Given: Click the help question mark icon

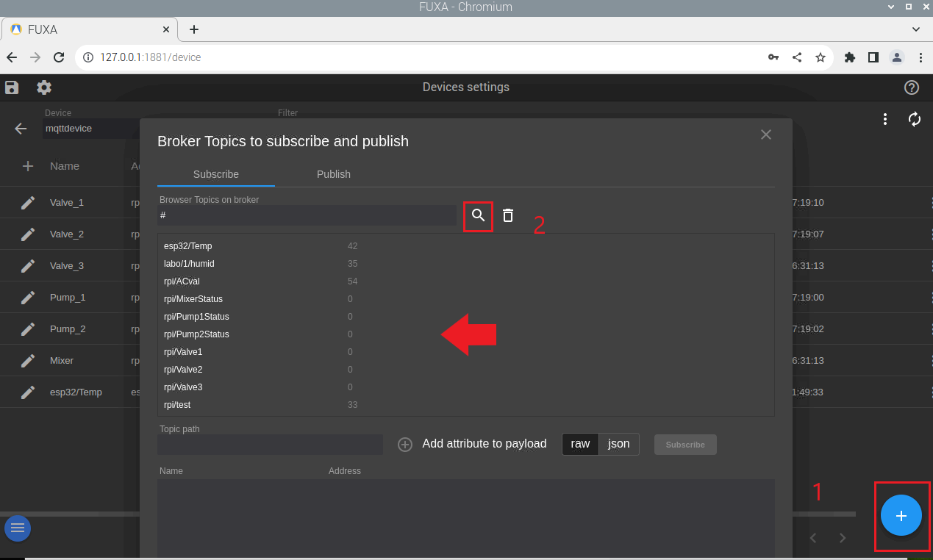Looking at the screenshot, I should [x=911, y=87].
